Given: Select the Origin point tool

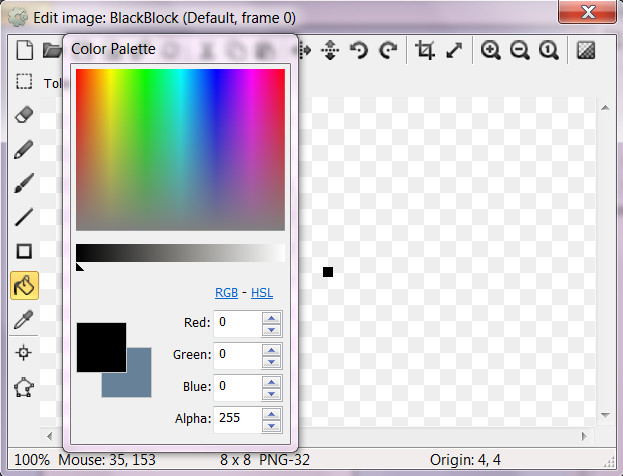Looking at the screenshot, I should [x=25, y=353].
